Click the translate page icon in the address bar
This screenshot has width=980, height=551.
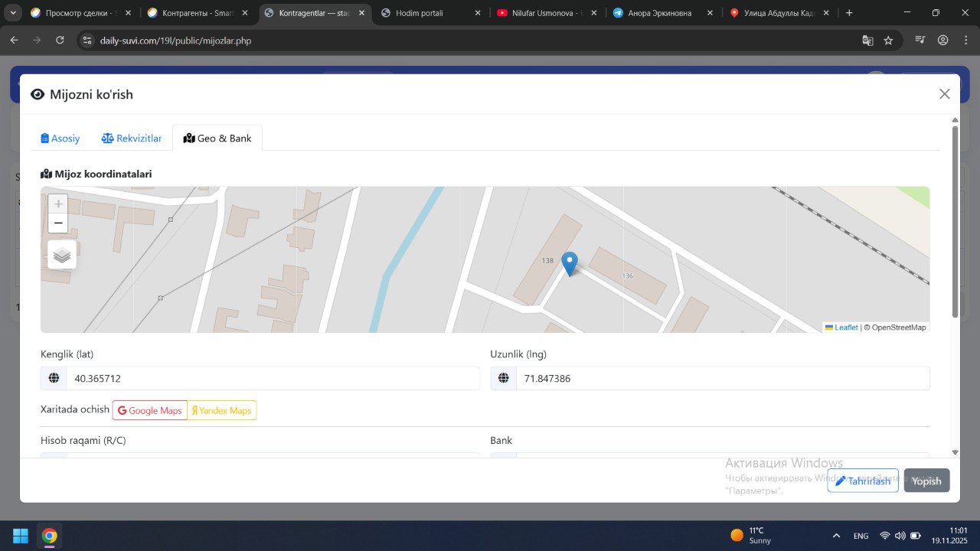[x=867, y=41]
